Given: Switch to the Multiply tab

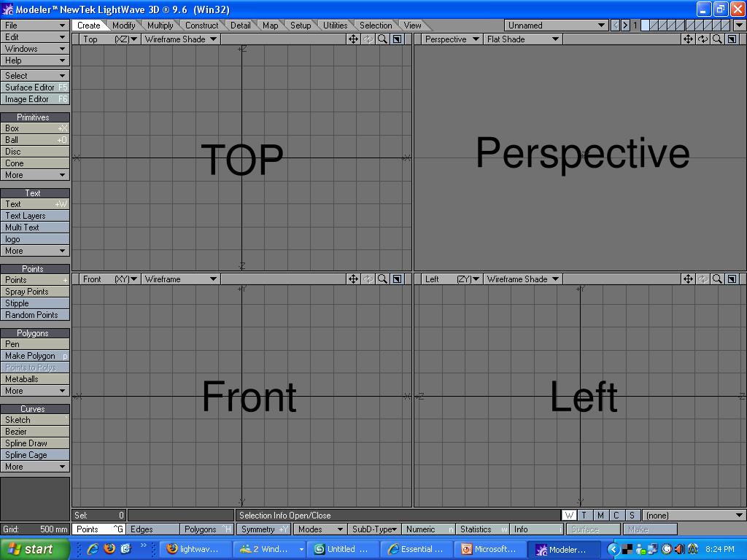Looking at the screenshot, I should tap(160, 26).
